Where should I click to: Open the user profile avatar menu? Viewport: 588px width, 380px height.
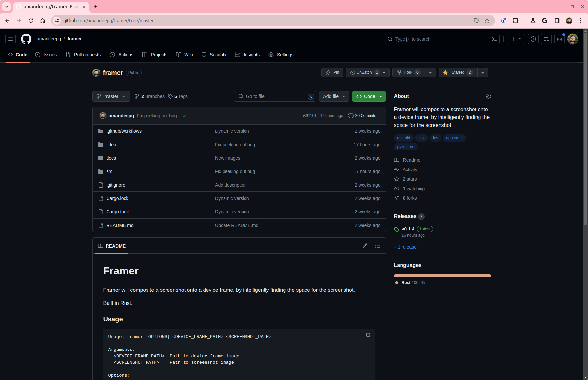pos(573,39)
